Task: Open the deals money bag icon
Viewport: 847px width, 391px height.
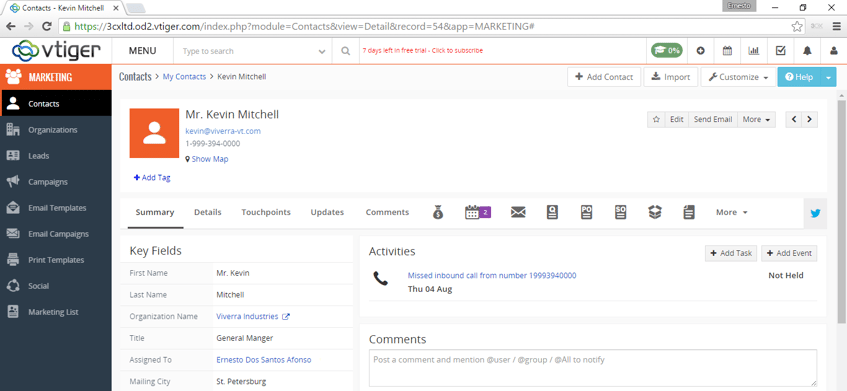Action: 438,212
